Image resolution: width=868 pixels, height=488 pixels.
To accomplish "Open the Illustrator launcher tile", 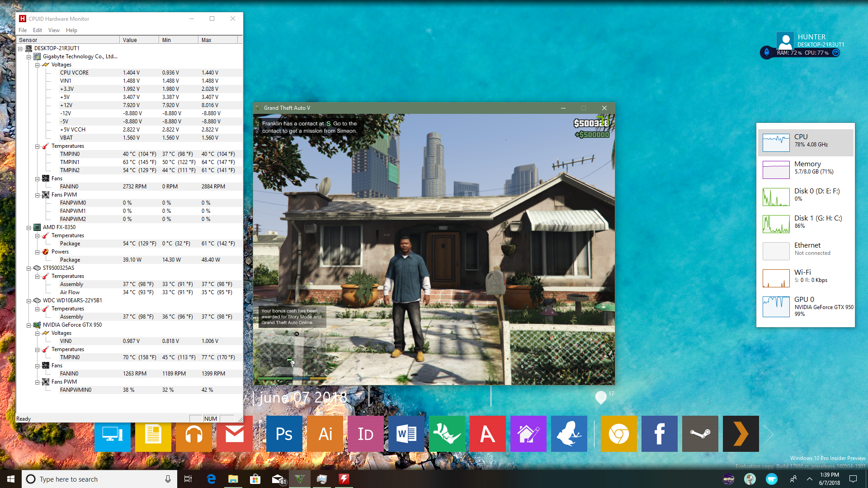I will pos(325,434).
